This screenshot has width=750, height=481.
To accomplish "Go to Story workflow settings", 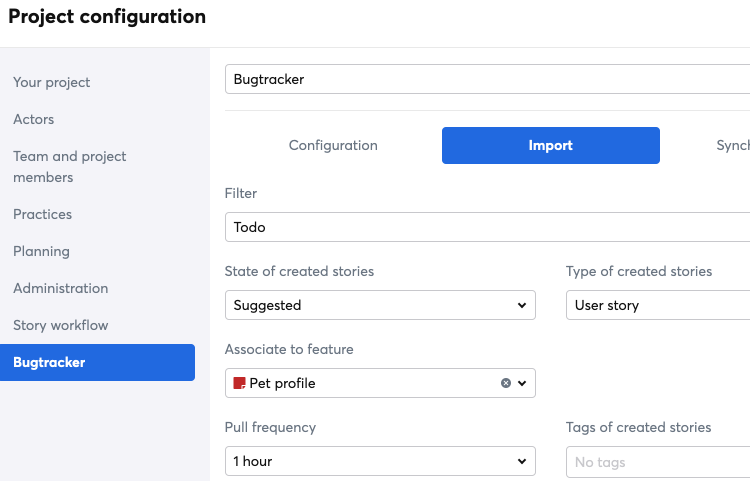I will 60,325.
